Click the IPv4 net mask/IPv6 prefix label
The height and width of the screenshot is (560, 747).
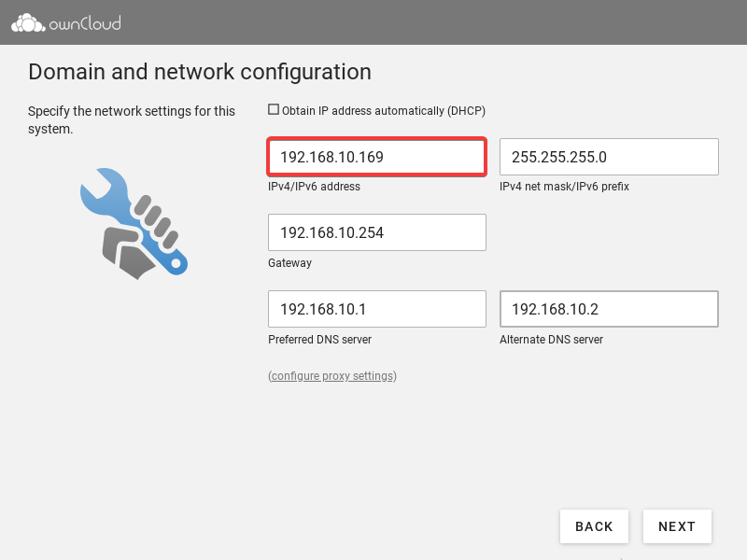click(x=564, y=187)
